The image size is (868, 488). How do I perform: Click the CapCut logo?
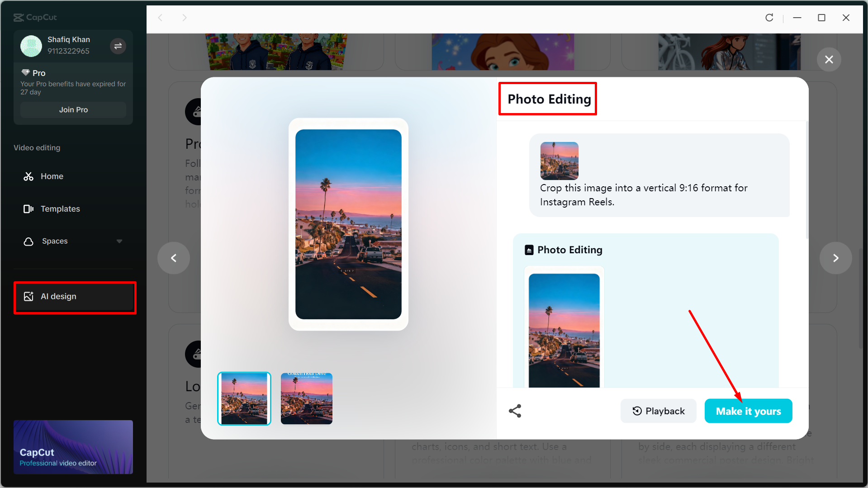click(x=35, y=17)
